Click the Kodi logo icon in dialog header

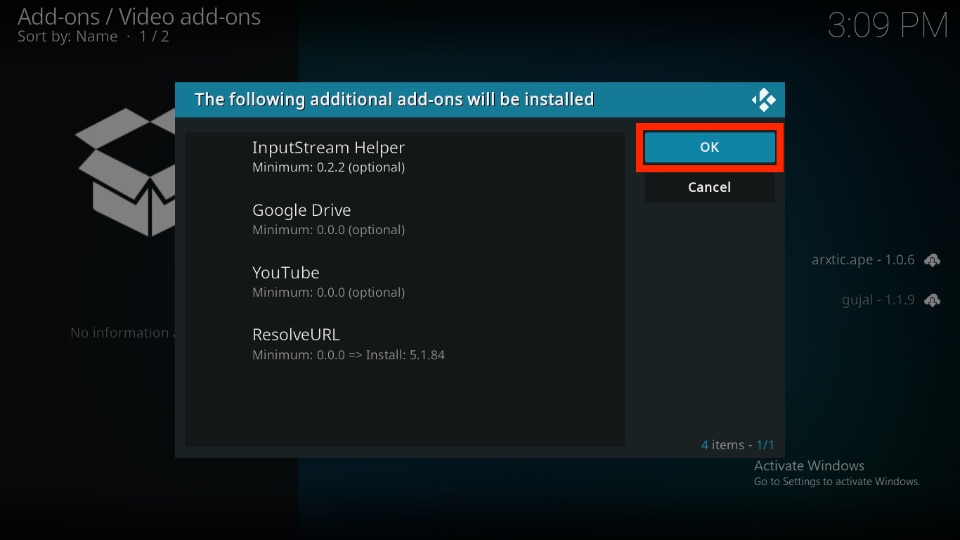(763, 100)
